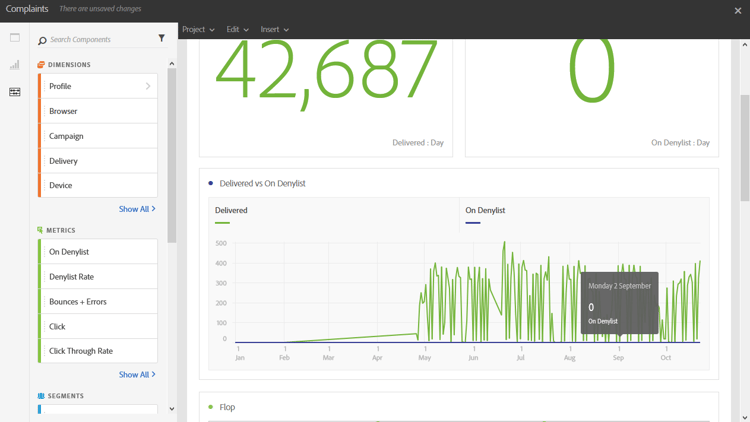Click the Flop visualization green dot
This screenshot has height=422, width=750.
coord(210,407)
